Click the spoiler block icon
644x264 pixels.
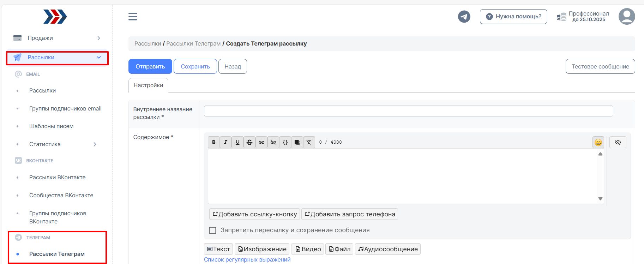click(297, 142)
